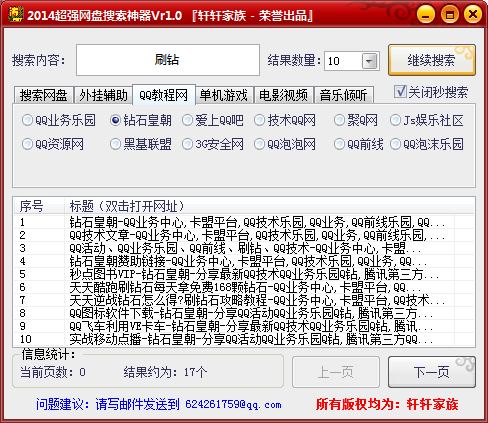The image size is (488, 423).
Task: Click the email address 624261759@qq.com
Action: [x=233, y=404]
